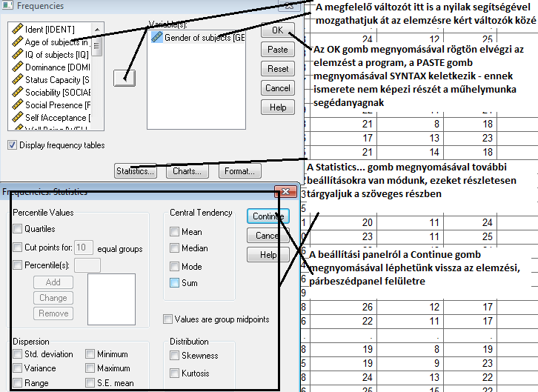Image resolution: width=538 pixels, height=392 pixels.
Task: Select Age of subjects variable in list
Action: (56, 42)
